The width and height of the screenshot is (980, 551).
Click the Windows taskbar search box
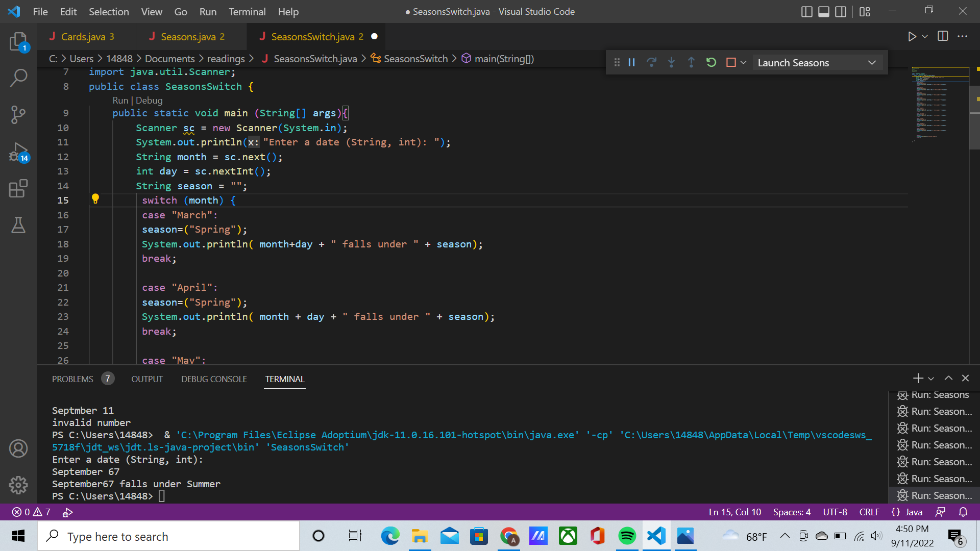coord(168,536)
